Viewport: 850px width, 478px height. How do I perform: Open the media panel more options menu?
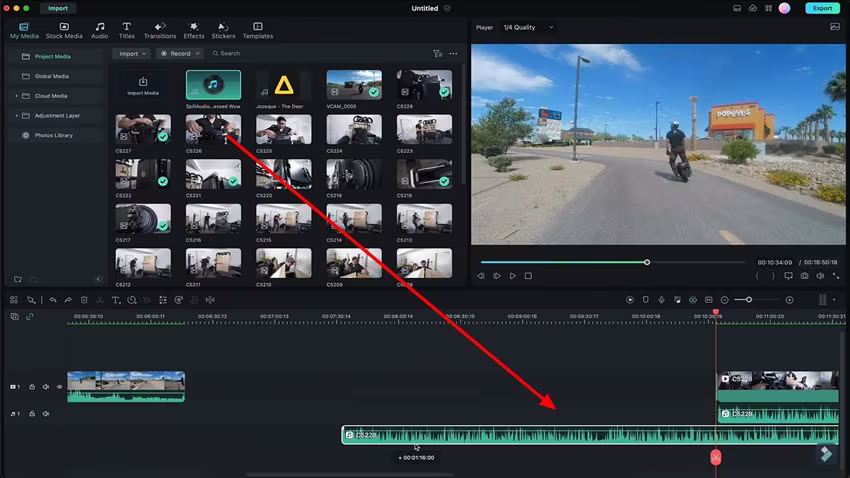[x=453, y=54]
